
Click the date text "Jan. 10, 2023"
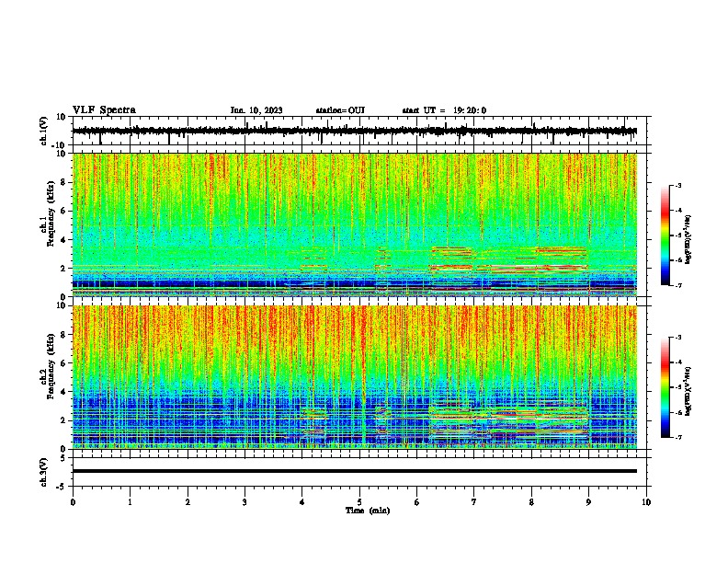[256, 110]
